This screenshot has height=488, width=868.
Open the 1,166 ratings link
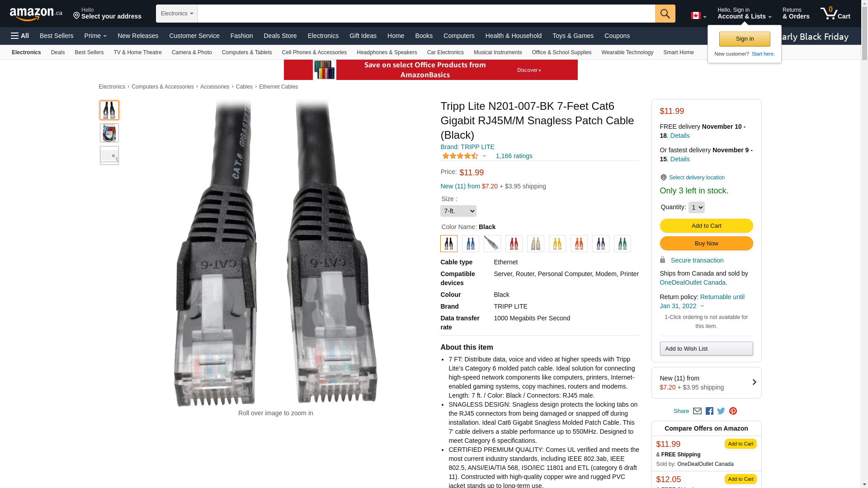[x=514, y=156]
